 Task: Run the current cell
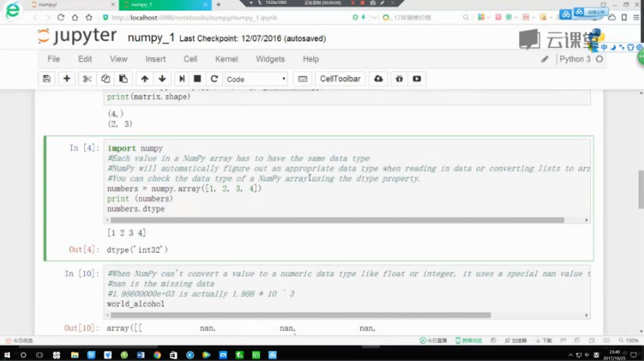pyautogui.click(x=181, y=79)
